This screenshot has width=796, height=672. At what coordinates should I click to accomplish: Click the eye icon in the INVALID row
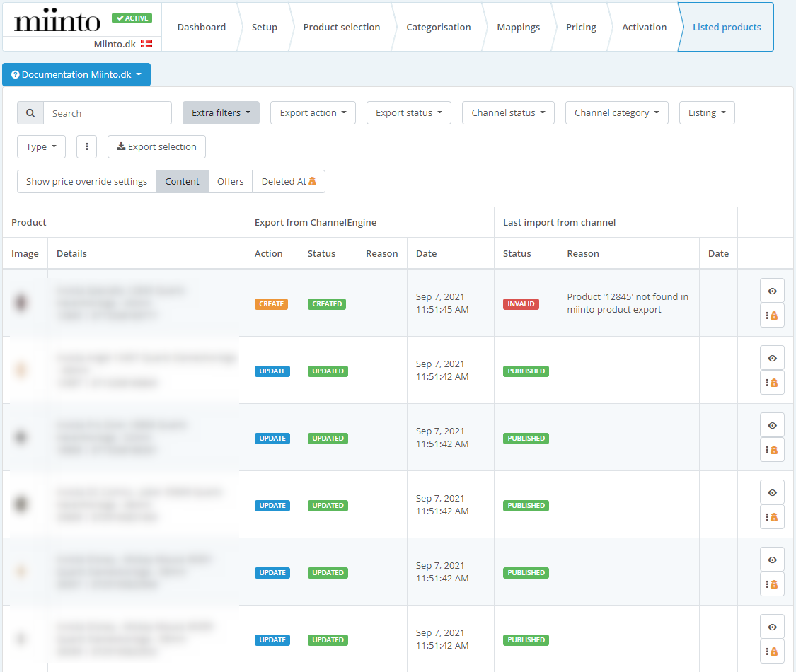[x=772, y=291]
